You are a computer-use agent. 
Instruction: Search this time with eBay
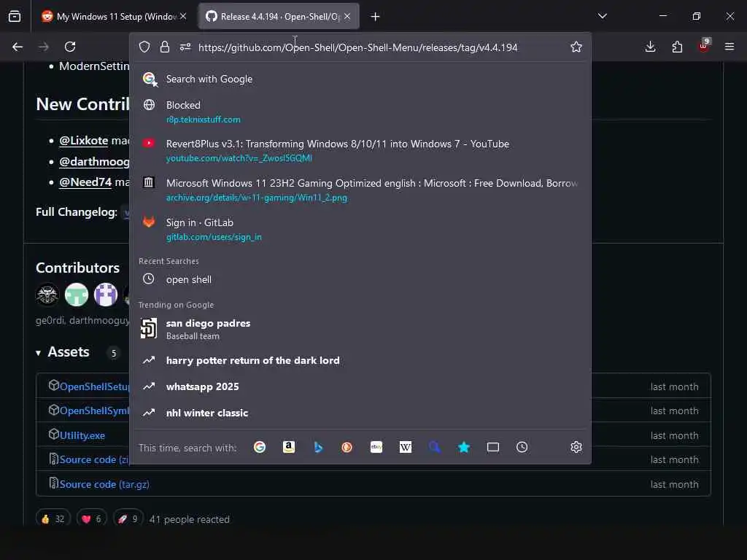pyautogui.click(x=376, y=447)
